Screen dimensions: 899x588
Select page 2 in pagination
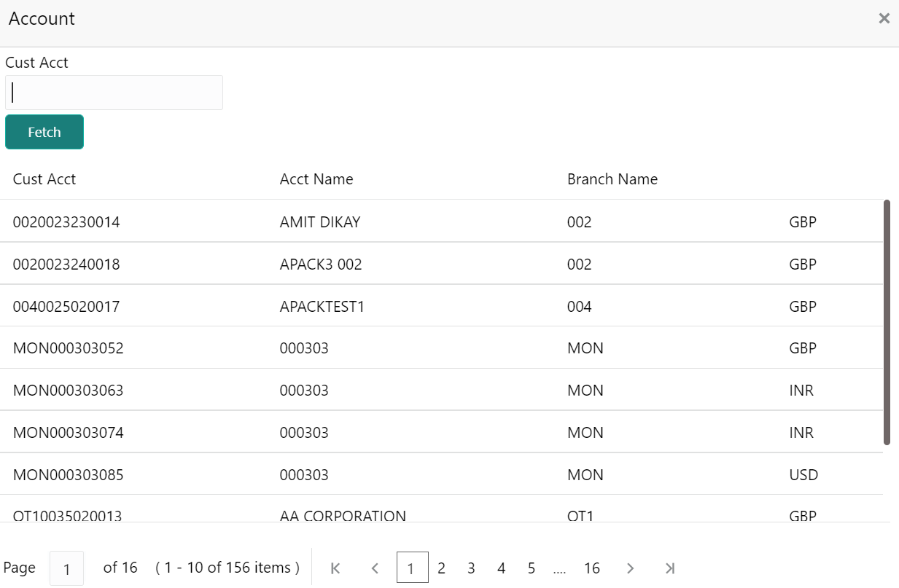coord(441,568)
